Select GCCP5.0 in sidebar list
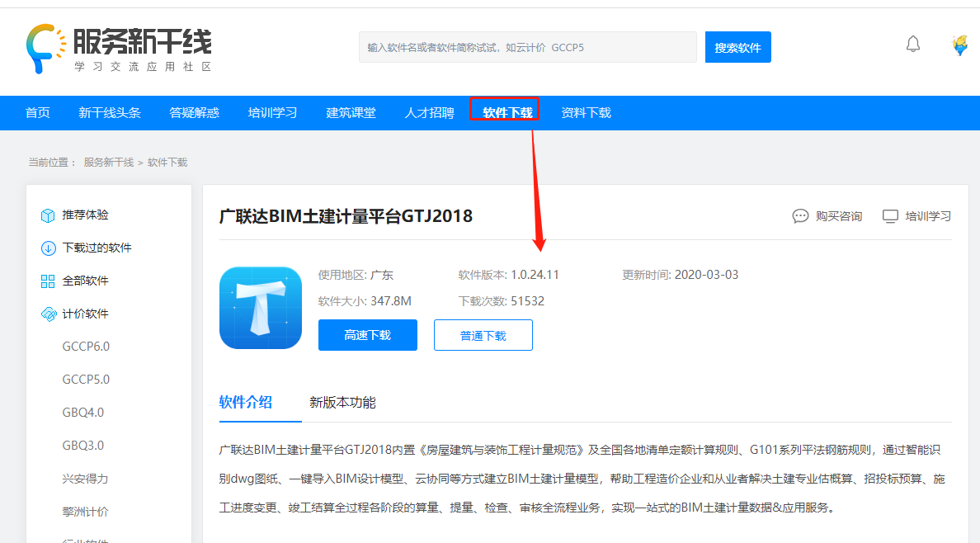Image resolution: width=980 pixels, height=543 pixels. coord(86,380)
